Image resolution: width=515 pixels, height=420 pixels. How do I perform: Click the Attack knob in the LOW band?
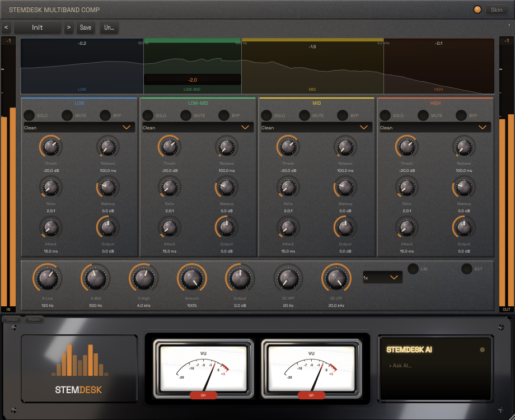pos(51,227)
